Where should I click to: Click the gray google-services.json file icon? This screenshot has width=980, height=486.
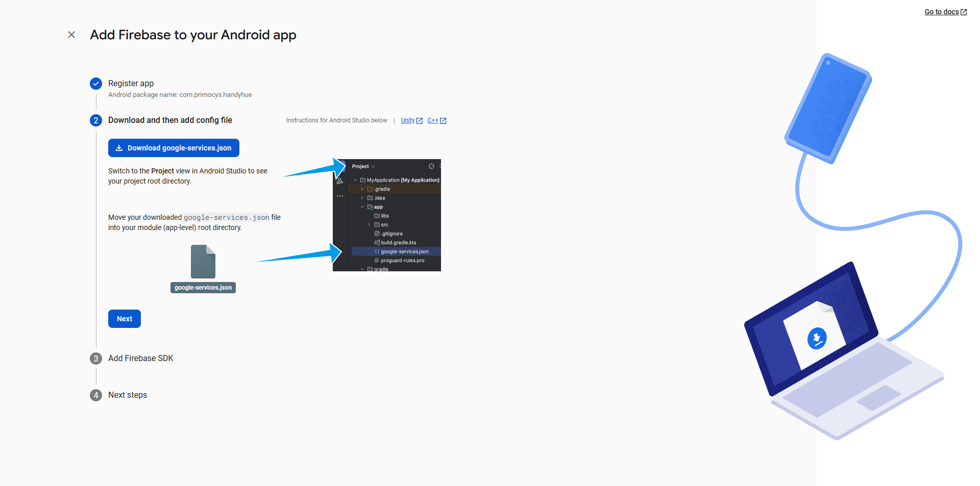(x=203, y=262)
